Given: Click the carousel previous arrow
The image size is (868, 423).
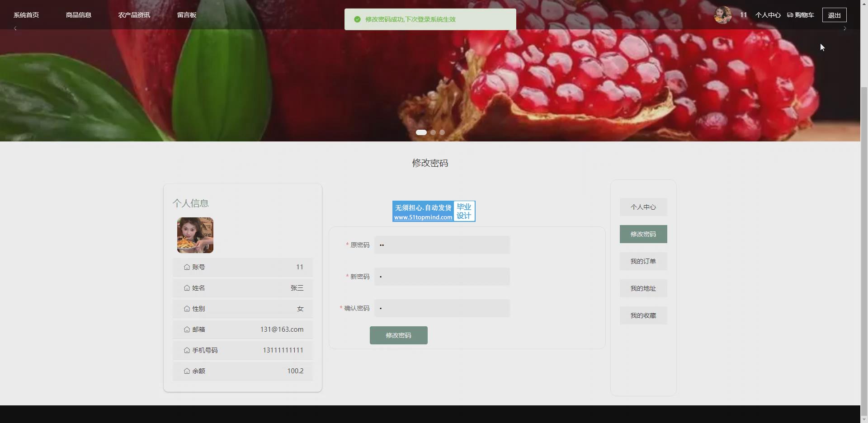Looking at the screenshot, I should coord(15,28).
